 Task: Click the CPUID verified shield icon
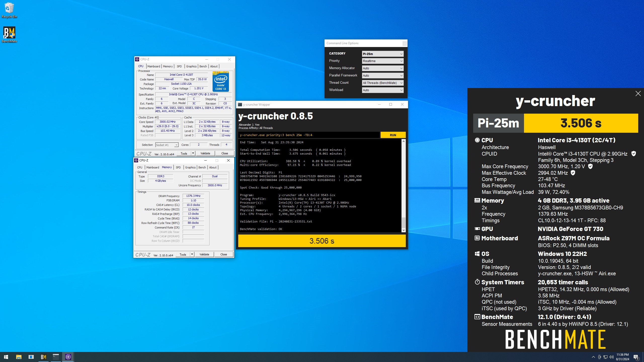(x=634, y=154)
